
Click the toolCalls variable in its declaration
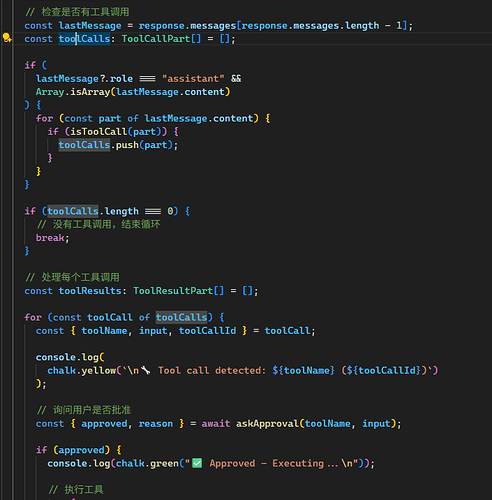(84, 39)
